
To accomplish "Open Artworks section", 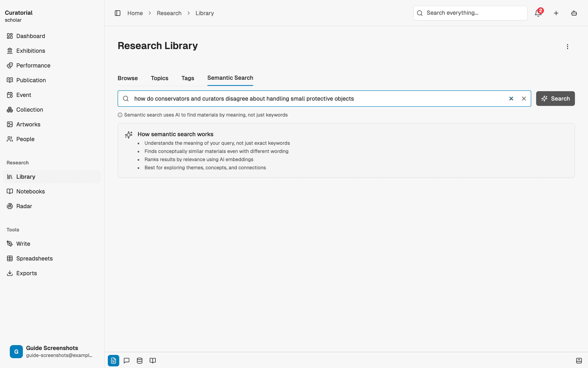I will [x=52, y=124].
